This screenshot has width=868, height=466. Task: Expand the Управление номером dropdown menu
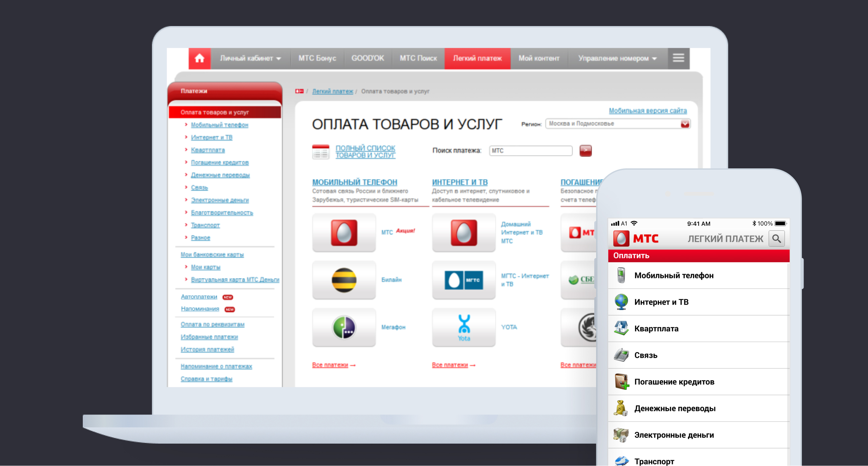pos(617,58)
